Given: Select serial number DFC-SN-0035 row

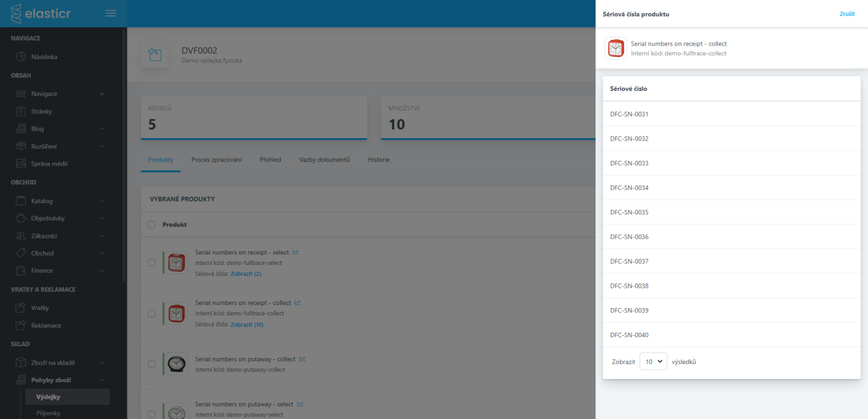Looking at the screenshot, I should point(629,213).
